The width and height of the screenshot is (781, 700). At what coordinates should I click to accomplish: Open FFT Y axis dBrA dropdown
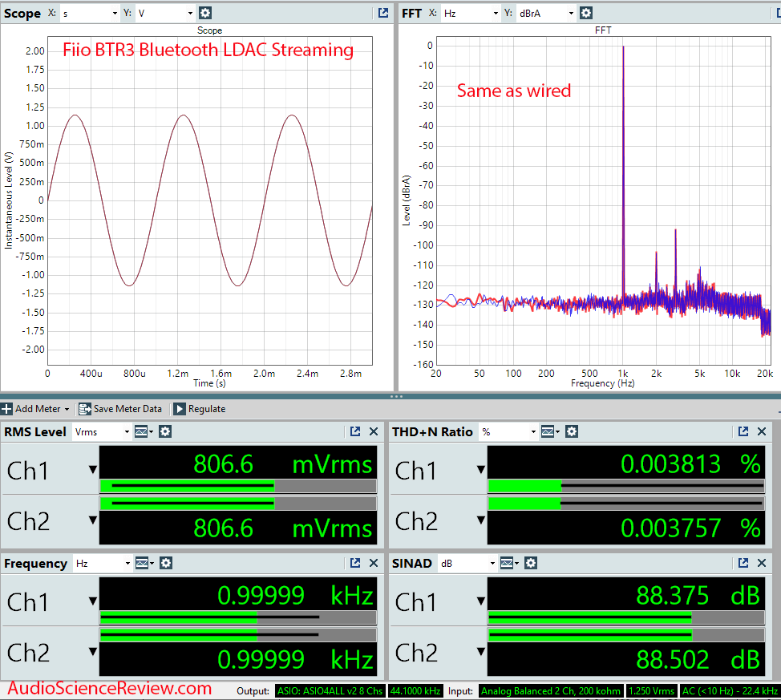[x=546, y=14]
